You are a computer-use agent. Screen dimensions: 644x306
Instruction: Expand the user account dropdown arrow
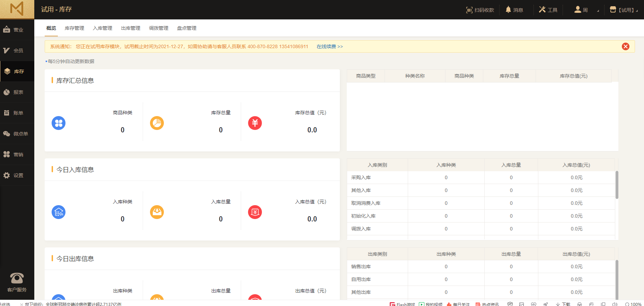point(598,11)
